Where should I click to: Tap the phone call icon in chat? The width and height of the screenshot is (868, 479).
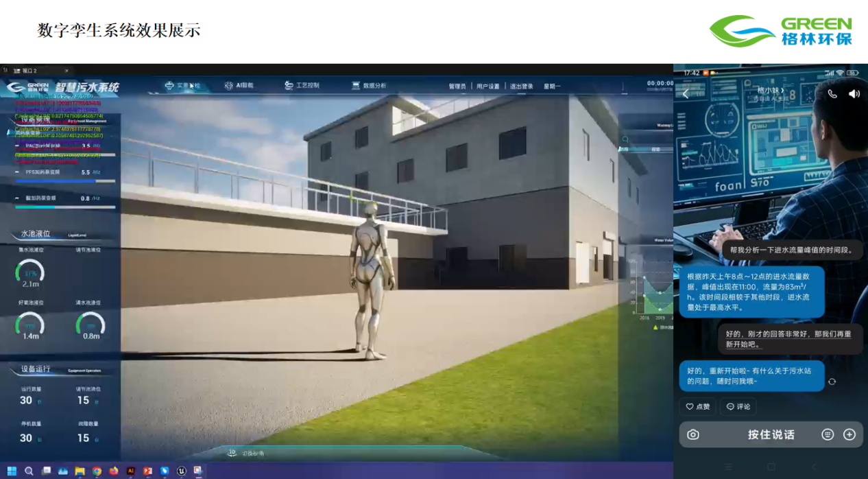832,94
